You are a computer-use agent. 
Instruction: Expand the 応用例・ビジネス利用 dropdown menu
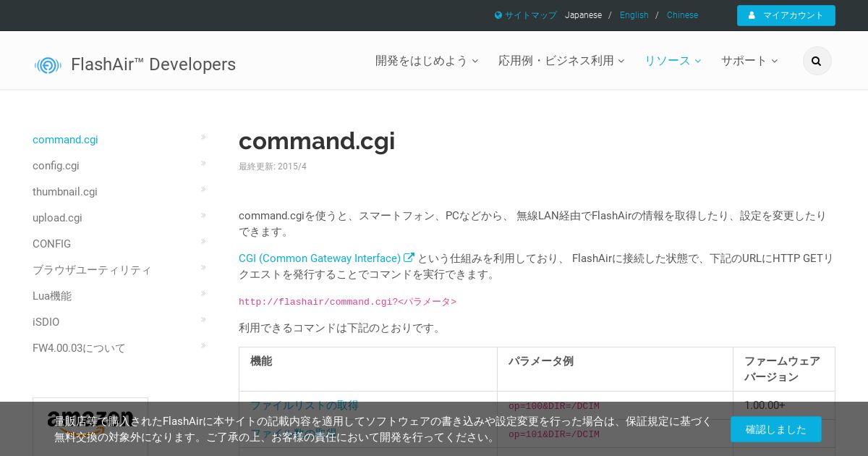[561, 61]
